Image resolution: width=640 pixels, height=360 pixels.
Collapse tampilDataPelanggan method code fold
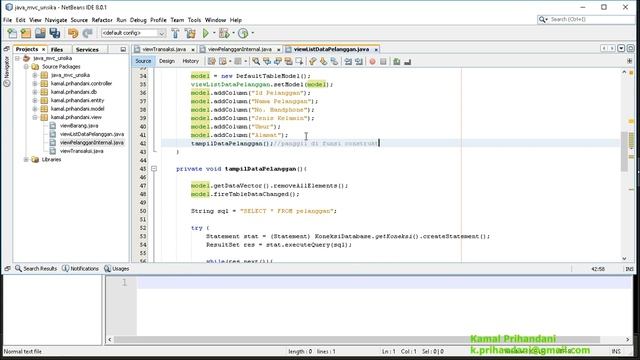(x=154, y=169)
